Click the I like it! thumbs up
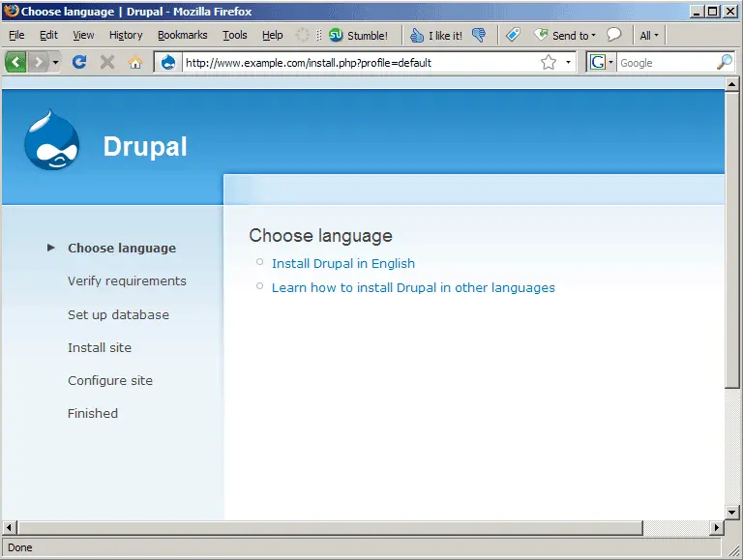743x560 pixels. coord(435,35)
